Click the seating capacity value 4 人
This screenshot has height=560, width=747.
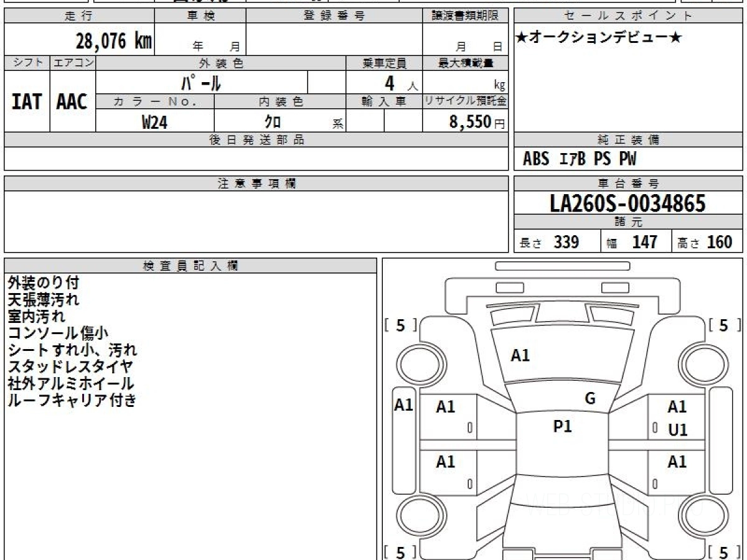[x=401, y=83]
